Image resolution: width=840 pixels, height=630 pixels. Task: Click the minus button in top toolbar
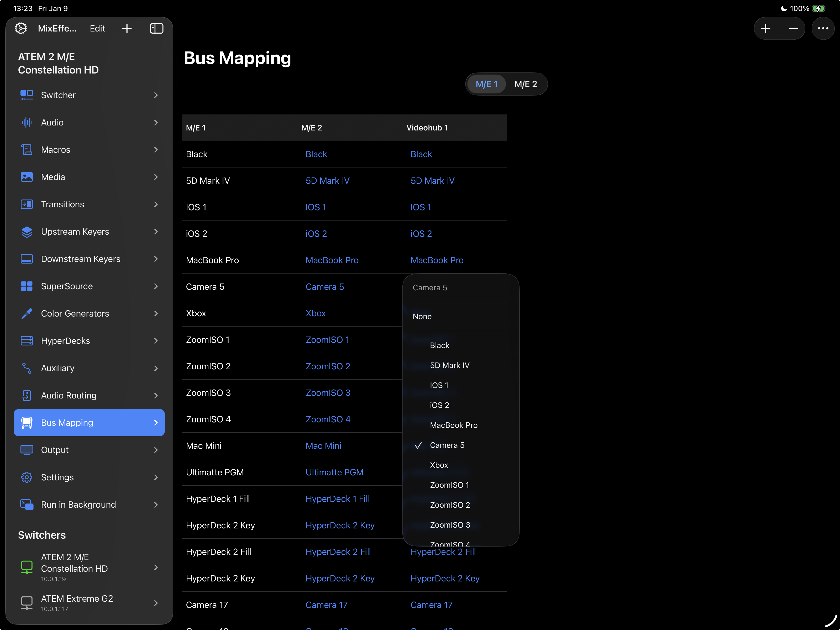click(x=793, y=28)
